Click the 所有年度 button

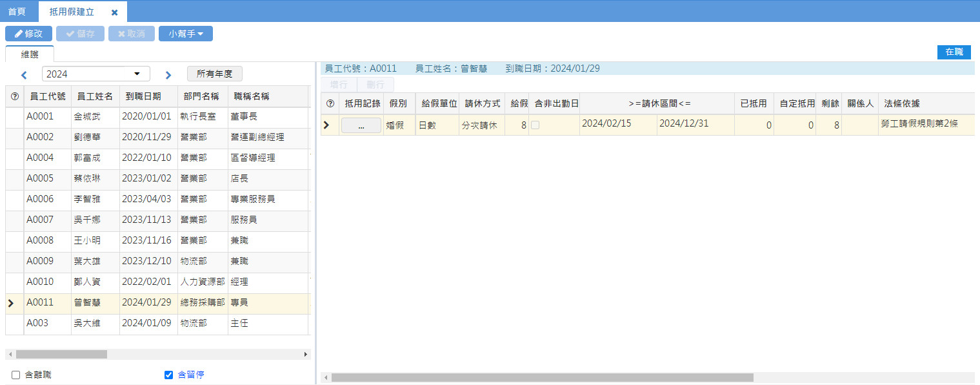tap(215, 74)
